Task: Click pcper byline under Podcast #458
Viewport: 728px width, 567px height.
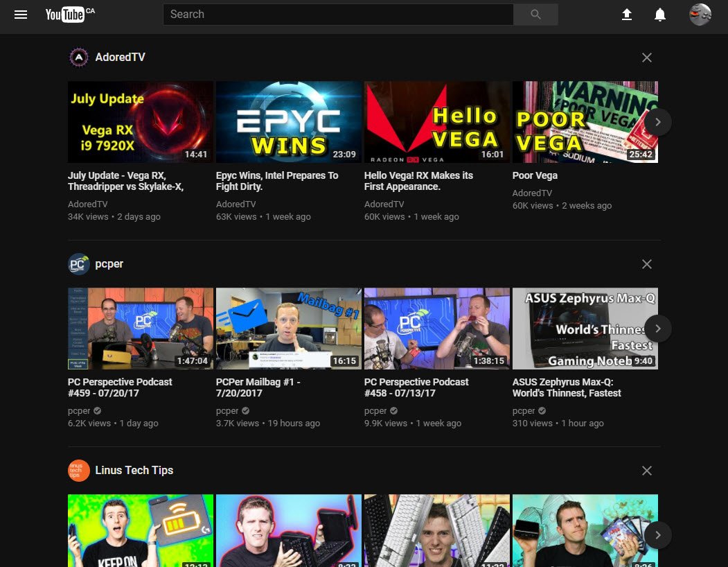Action: (x=375, y=411)
